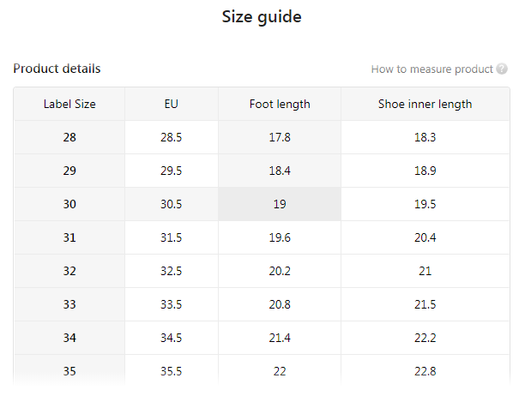
Task: Click the Size guide heading
Action: coord(262,16)
